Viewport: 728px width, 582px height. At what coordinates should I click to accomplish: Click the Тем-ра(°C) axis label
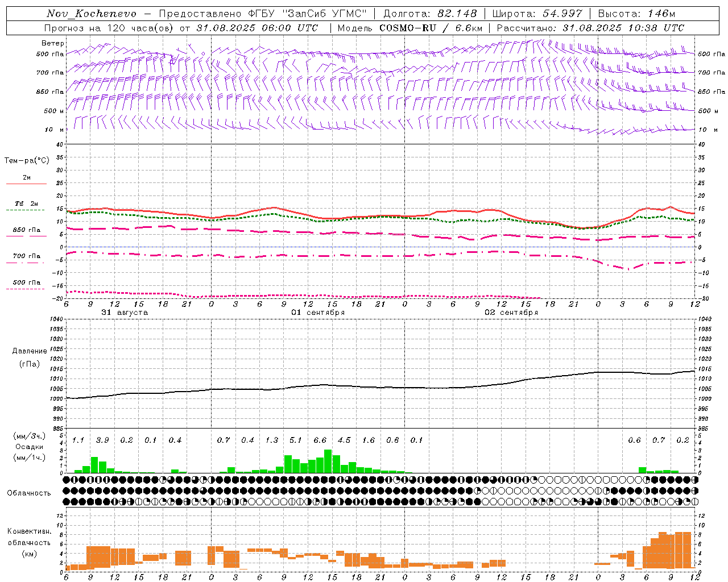click(x=27, y=161)
